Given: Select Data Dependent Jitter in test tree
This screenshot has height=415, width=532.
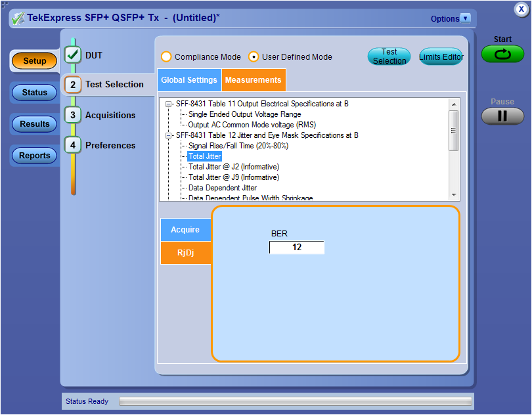Looking at the screenshot, I should point(222,188).
